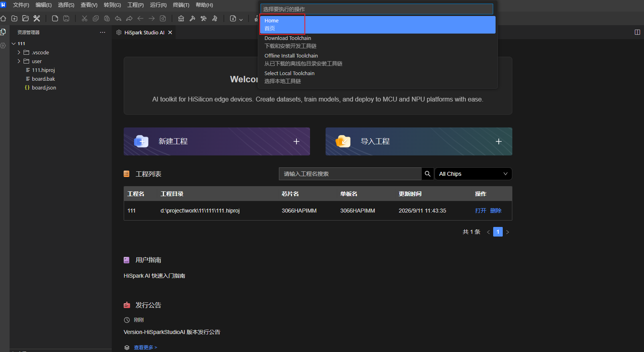Click the undo arrow icon
The width and height of the screenshot is (644, 352).
(x=118, y=18)
